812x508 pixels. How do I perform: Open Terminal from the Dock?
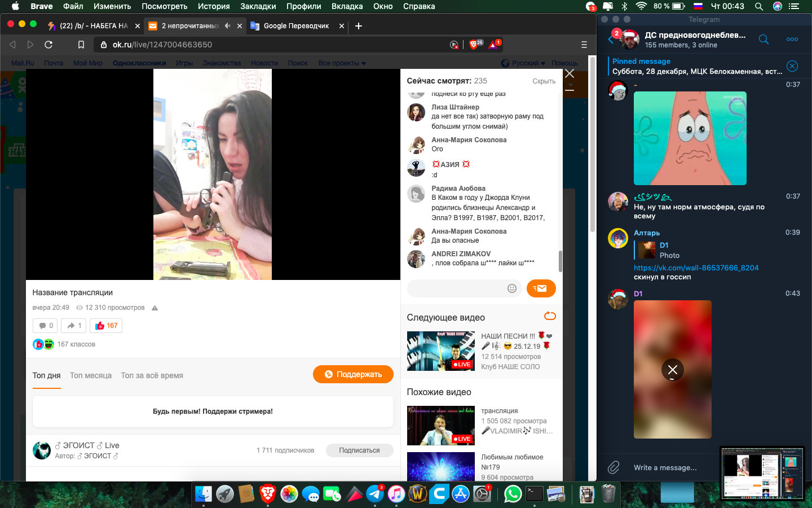[x=534, y=494]
